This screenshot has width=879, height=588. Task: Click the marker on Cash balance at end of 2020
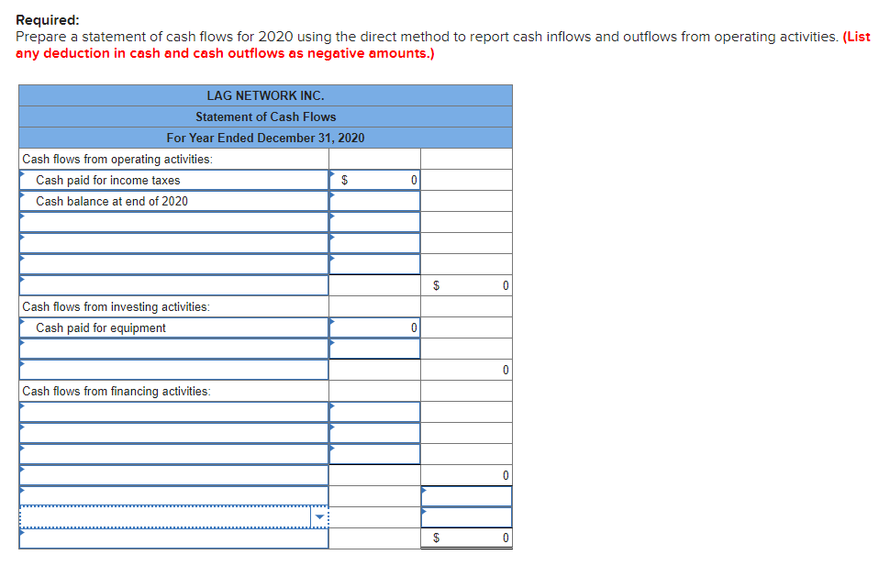21,201
